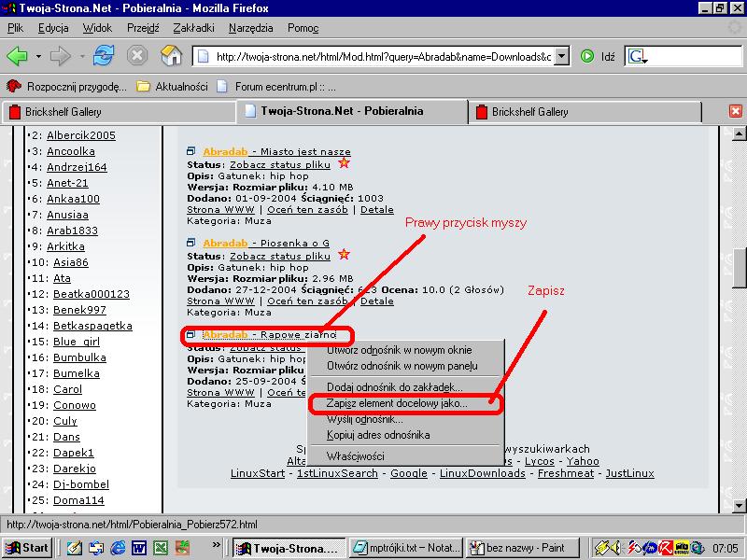Switch to the first Brickshelf Gallery tab

click(x=120, y=112)
